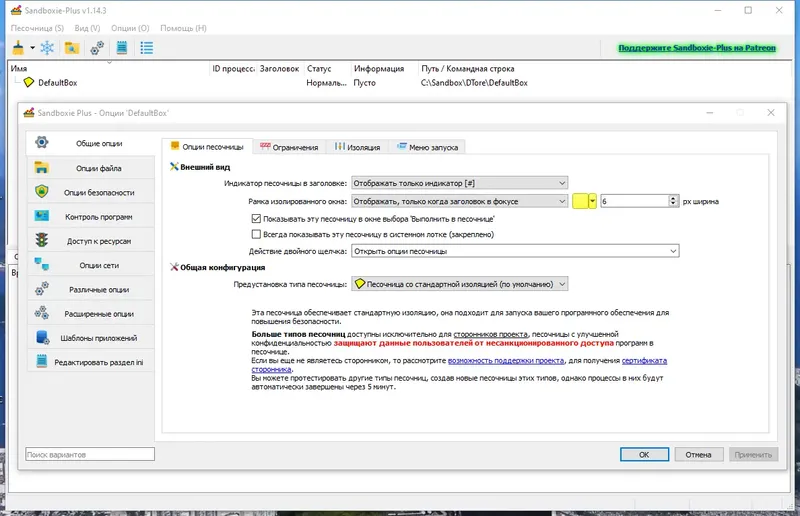The image size is (800, 516).
Task: Click the cleanup broom toolbar icon
Action: pos(18,48)
